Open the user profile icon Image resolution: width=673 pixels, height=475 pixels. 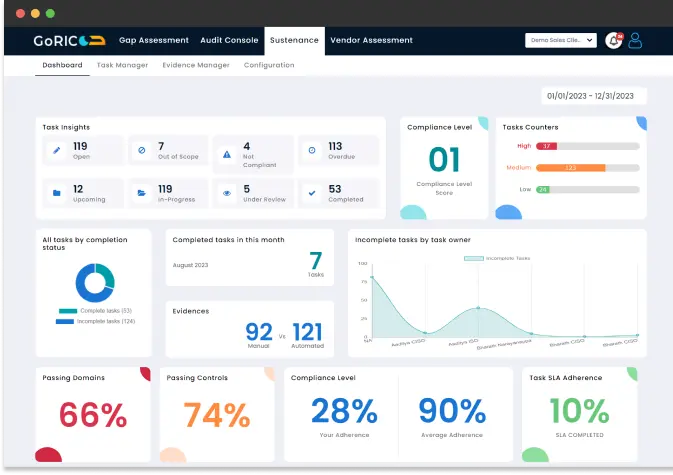tap(635, 40)
